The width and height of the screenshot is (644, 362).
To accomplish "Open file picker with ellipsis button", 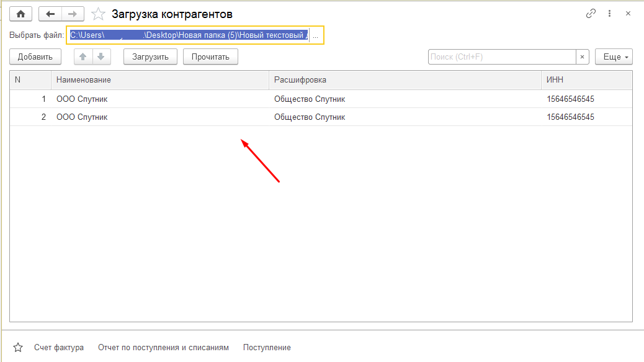I will click(x=315, y=36).
